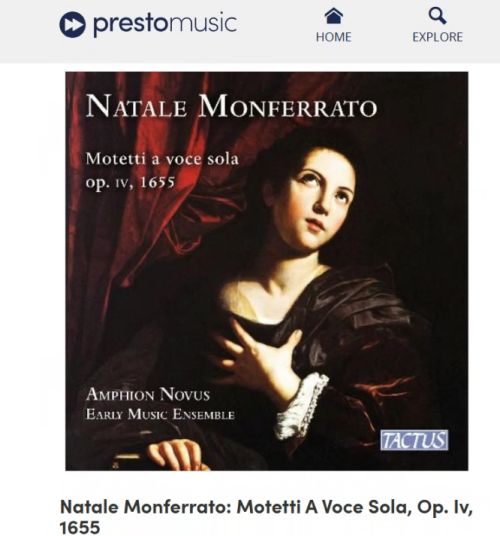Click the white lace cuff in painting
The height and width of the screenshot is (536, 500).
pyautogui.click(x=301, y=407)
